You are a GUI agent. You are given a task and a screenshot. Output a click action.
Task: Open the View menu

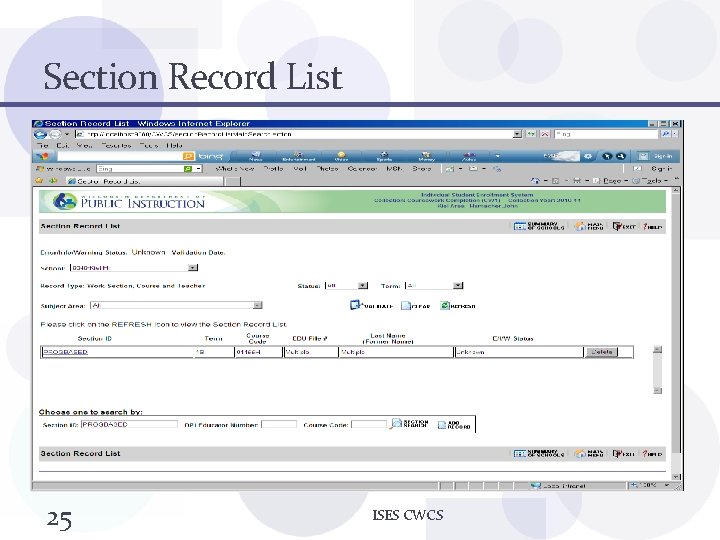84,145
